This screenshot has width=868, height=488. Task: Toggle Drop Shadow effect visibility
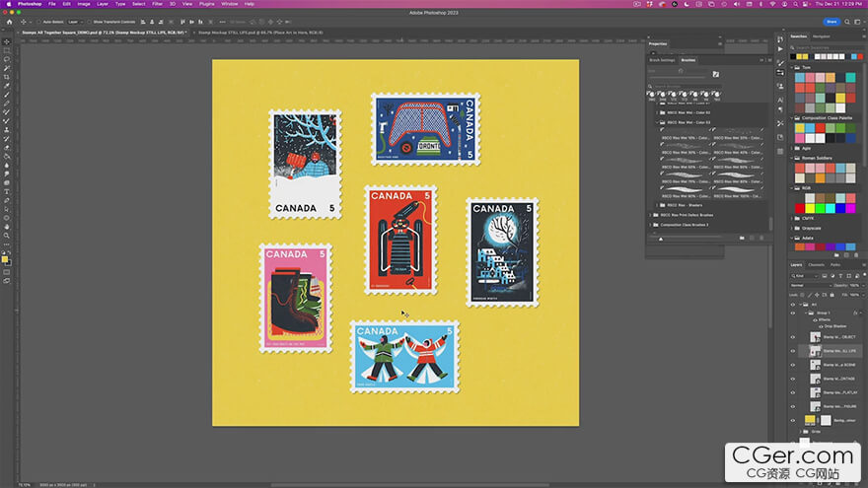[x=821, y=326]
